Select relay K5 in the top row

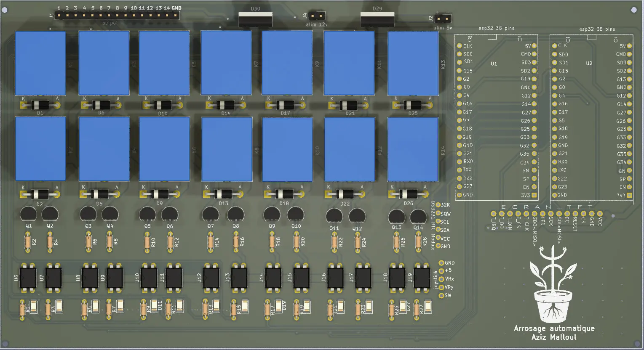point(165,63)
